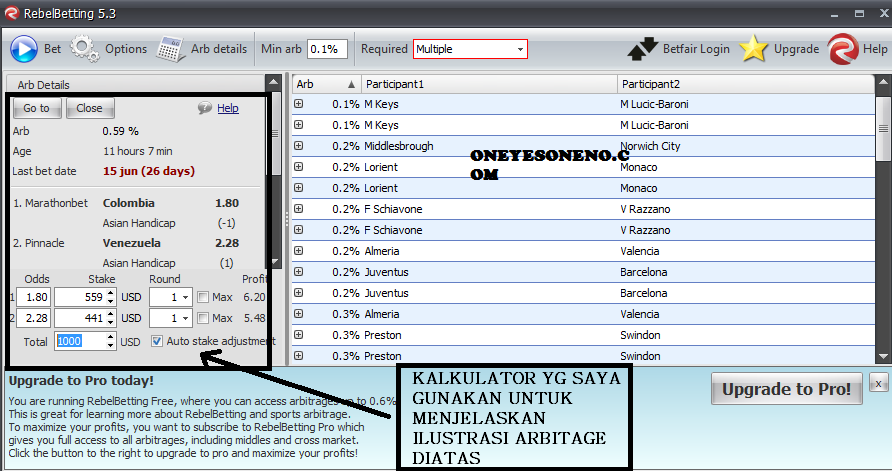
Task: Click the Colombia bet name
Action: (129, 203)
